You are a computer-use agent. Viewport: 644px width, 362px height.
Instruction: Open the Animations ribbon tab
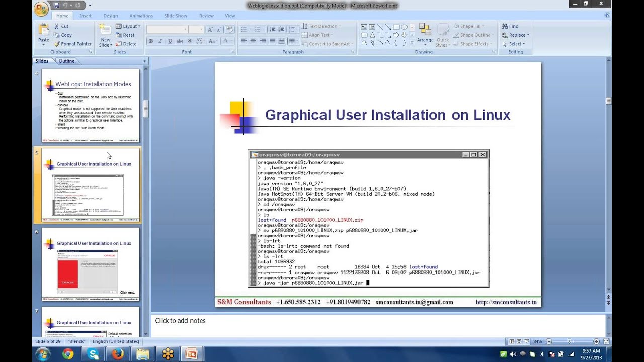click(141, 16)
